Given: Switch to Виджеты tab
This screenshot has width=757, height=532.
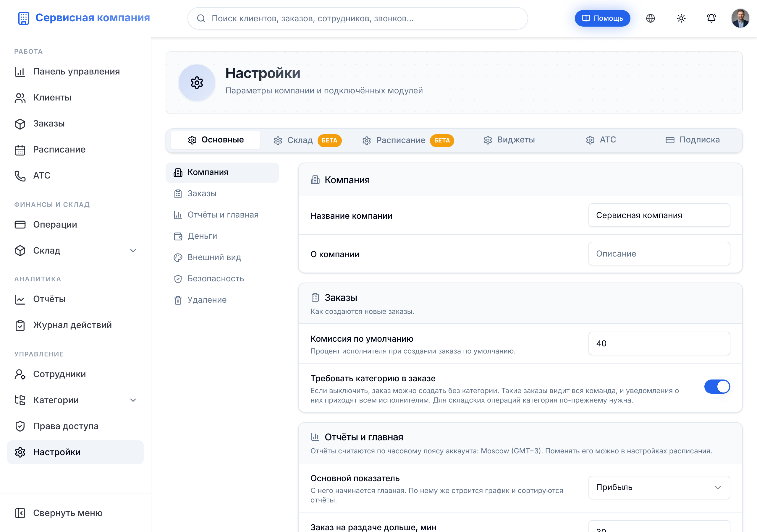Looking at the screenshot, I should tap(509, 140).
